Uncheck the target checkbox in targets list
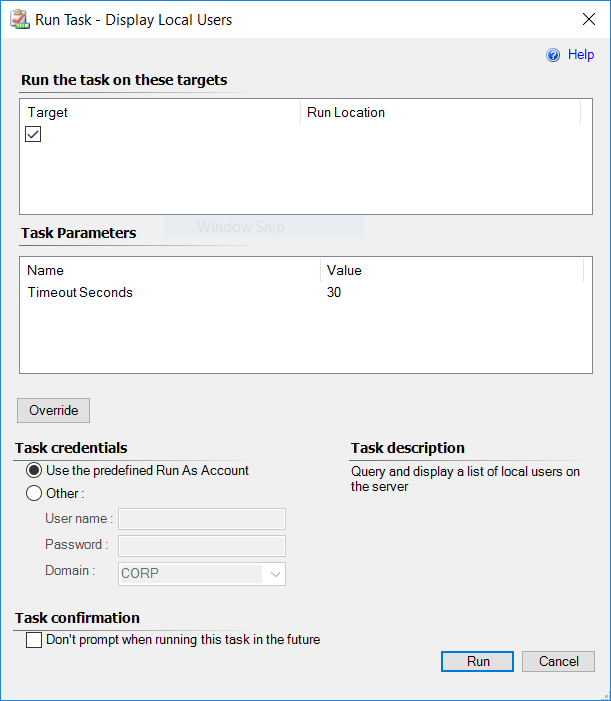Viewport: 611px width, 701px height. point(33,134)
